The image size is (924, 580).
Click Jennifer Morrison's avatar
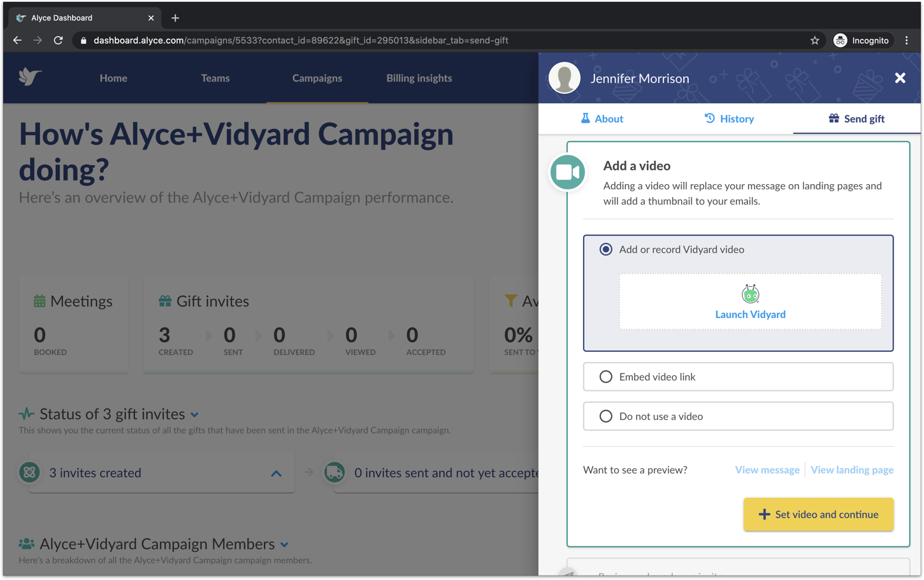coord(565,78)
